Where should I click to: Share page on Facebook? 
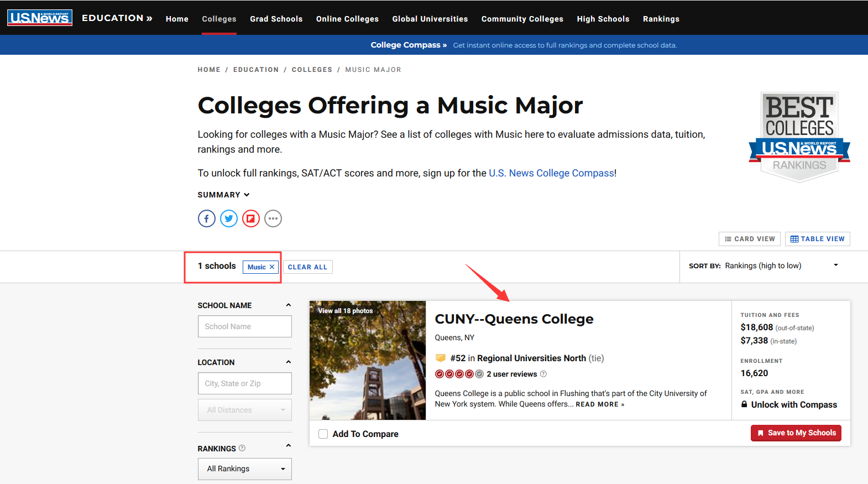pyautogui.click(x=207, y=218)
